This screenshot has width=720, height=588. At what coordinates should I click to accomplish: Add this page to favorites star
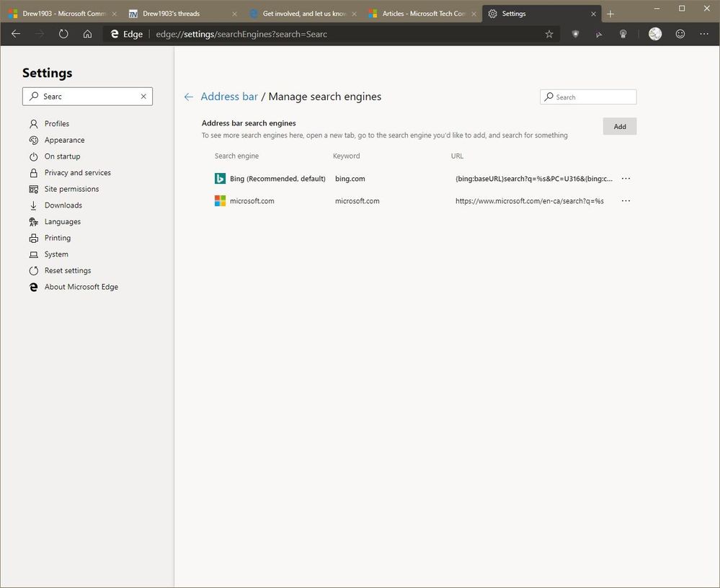(548, 34)
